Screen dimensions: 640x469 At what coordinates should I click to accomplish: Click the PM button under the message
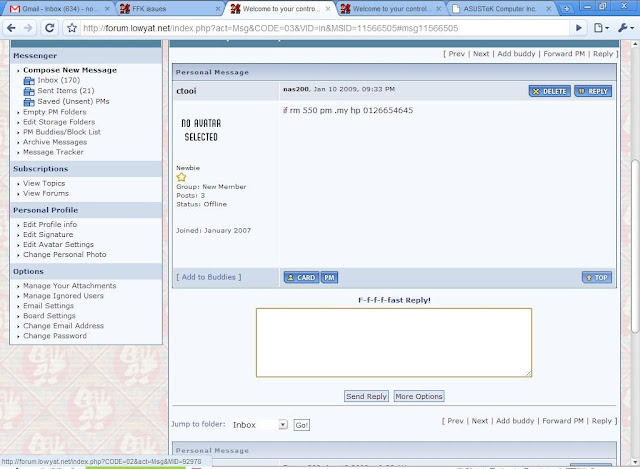tap(329, 278)
